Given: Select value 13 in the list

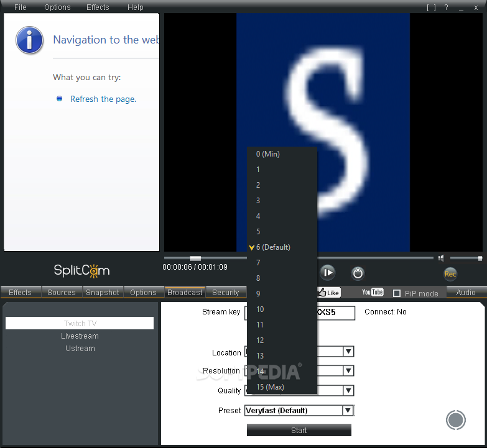Looking at the screenshot, I should click(x=282, y=356).
